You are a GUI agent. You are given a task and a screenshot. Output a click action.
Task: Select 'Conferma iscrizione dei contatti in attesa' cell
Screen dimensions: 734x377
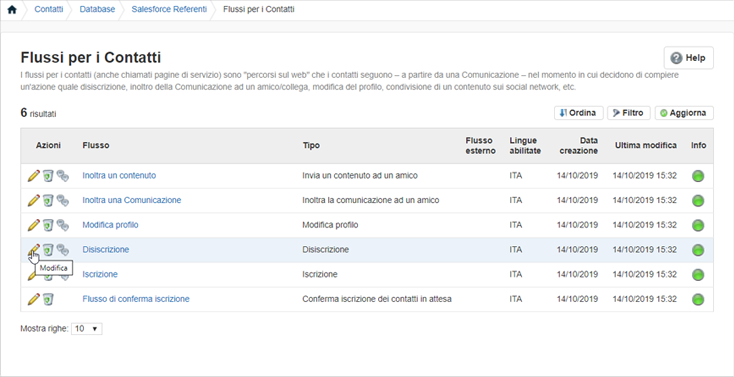pos(377,299)
